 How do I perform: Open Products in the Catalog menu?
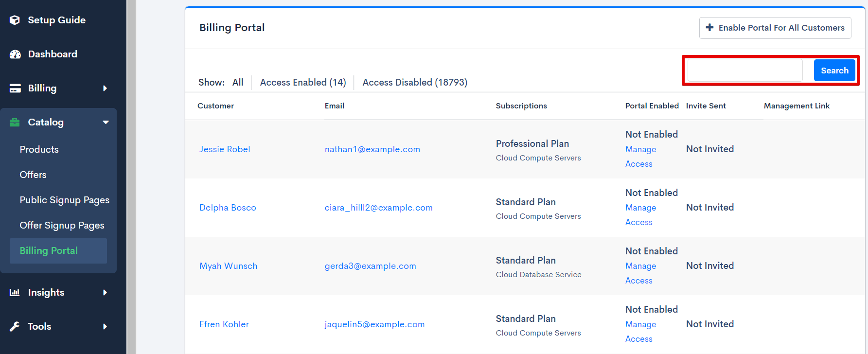coord(39,149)
